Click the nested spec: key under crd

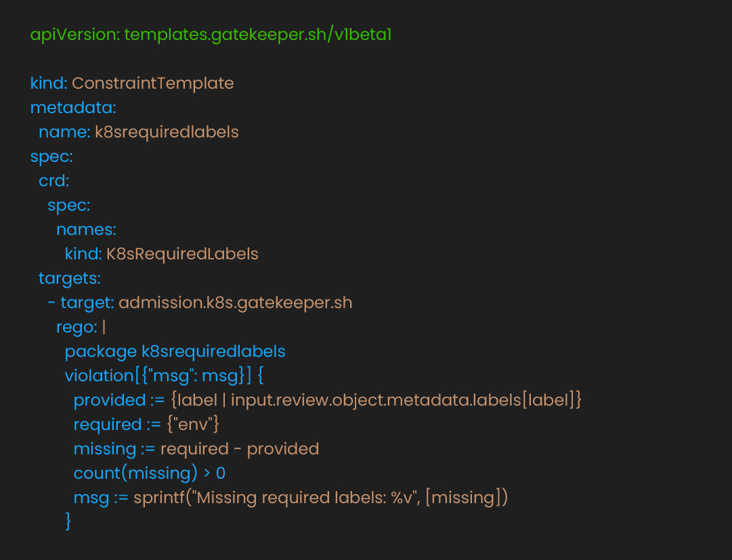tap(69, 205)
